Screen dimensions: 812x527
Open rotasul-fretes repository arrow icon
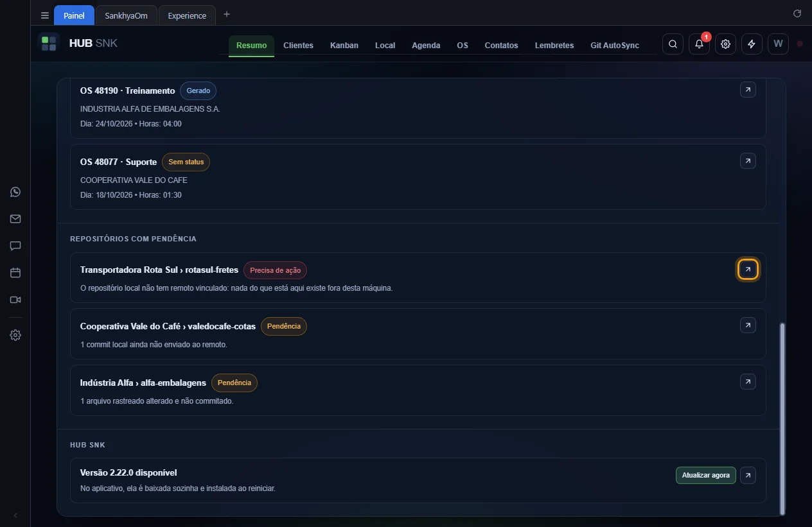(748, 270)
